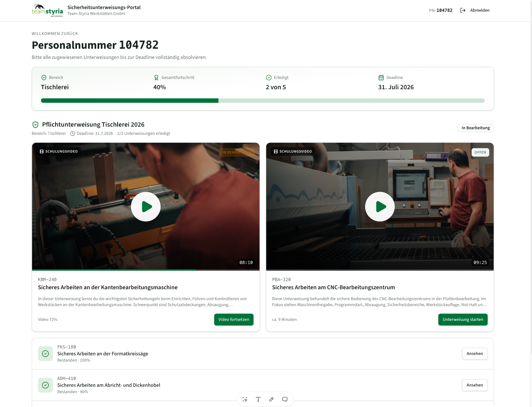Screen dimensions: 532x407
Task: Click the 08:10 duration label
Action: (x=246, y=262)
